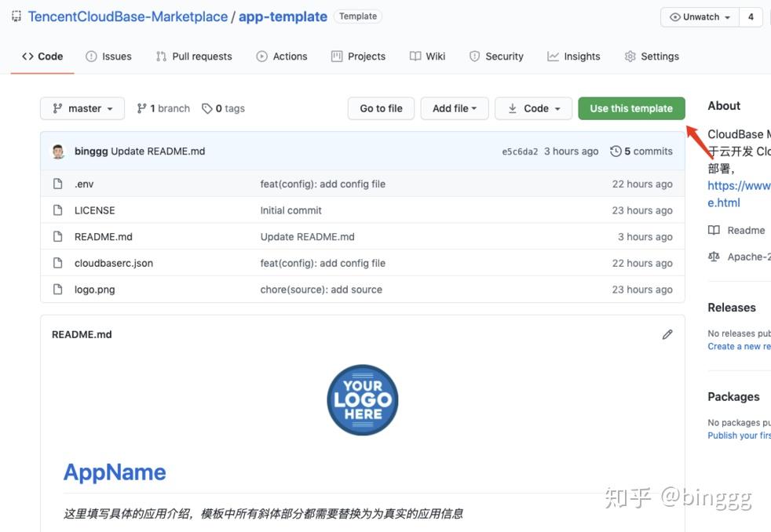Click the pencil icon to edit README.md

click(x=667, y=334)
